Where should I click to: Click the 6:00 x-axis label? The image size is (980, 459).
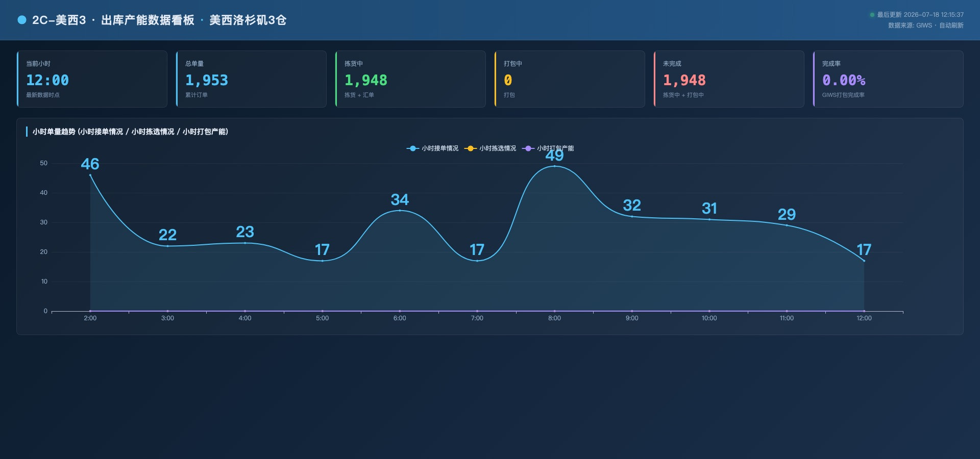point(400,318)
